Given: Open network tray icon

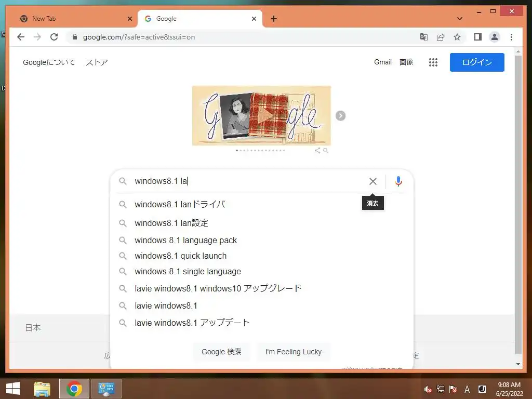Looking at the screenshot, I should point(441,389).
